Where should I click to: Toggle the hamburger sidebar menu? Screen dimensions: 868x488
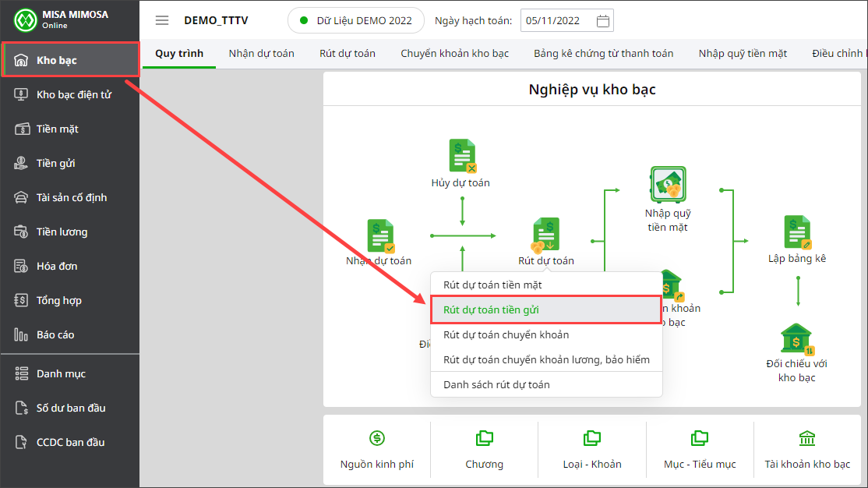point(161,20)
